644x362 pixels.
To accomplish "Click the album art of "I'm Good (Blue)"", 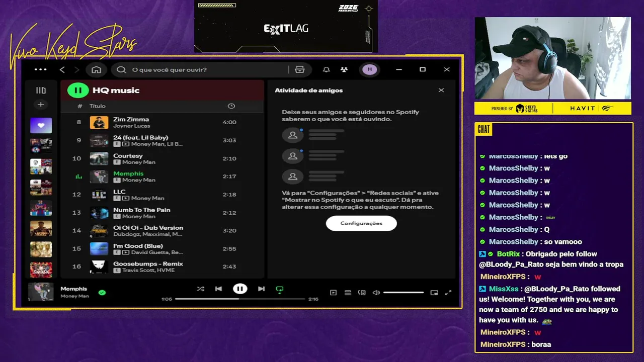I will pos(99,249).
